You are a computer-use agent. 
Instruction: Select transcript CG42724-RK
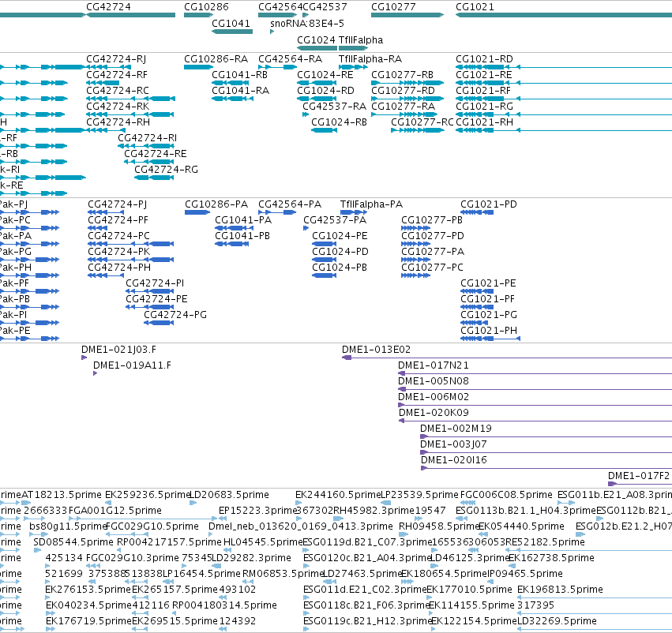[x=118, y=107]
